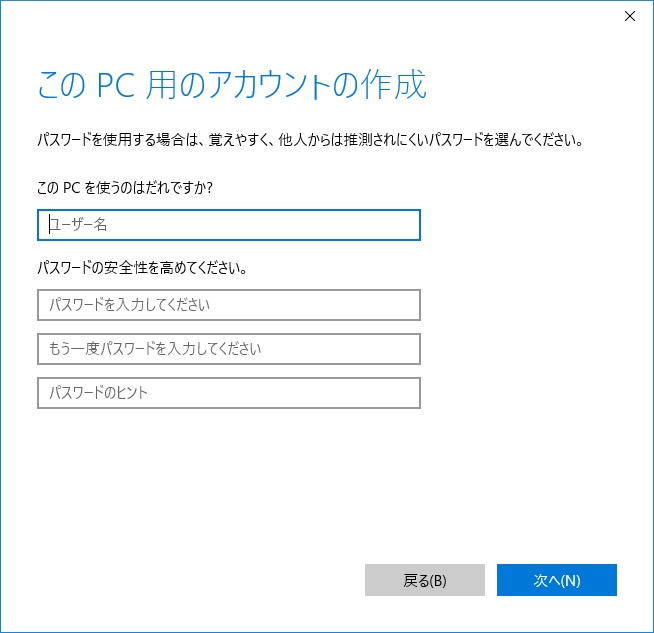Dismiss the window using the X button
Viewport: 654px width, 633px height.
coord(629,16)
